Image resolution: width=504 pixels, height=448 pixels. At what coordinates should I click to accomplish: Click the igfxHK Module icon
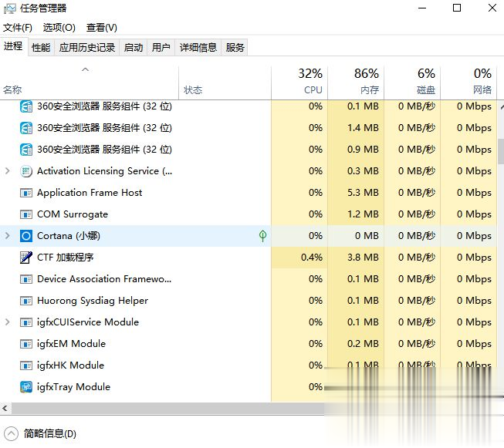[26, 365]
